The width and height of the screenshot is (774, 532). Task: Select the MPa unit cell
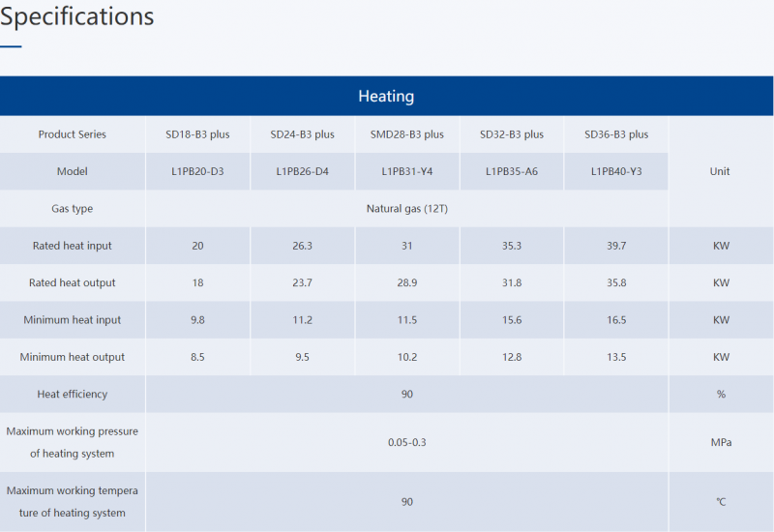[720, 442]
